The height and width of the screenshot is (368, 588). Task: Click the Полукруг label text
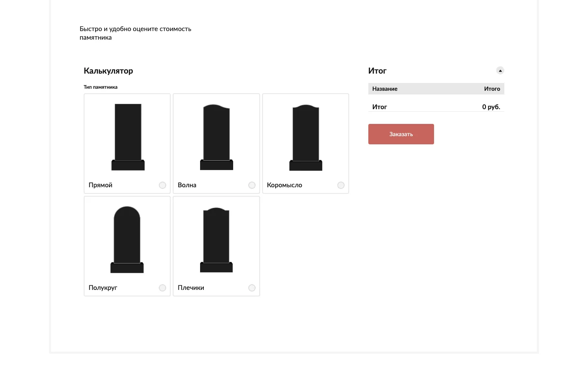pyautogui.click(x=103, y=288)
